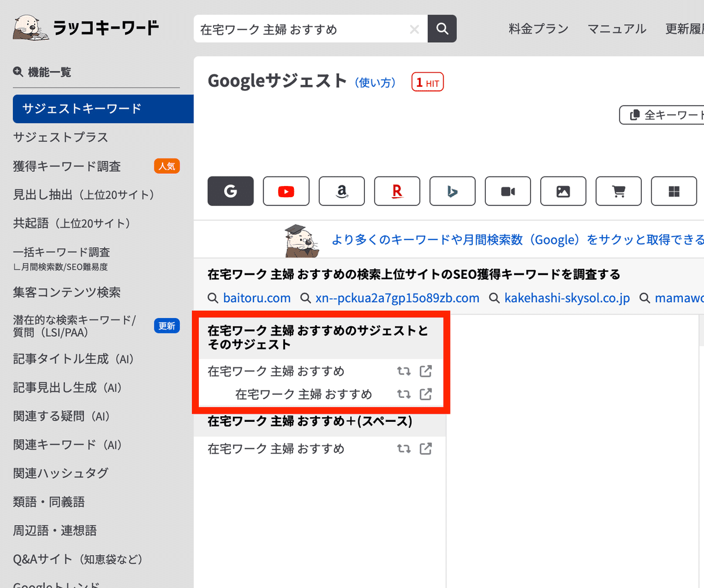Select the Amazon suggest source icon
The height and width of the screenshot is (588, 704).
coord(341,191)
